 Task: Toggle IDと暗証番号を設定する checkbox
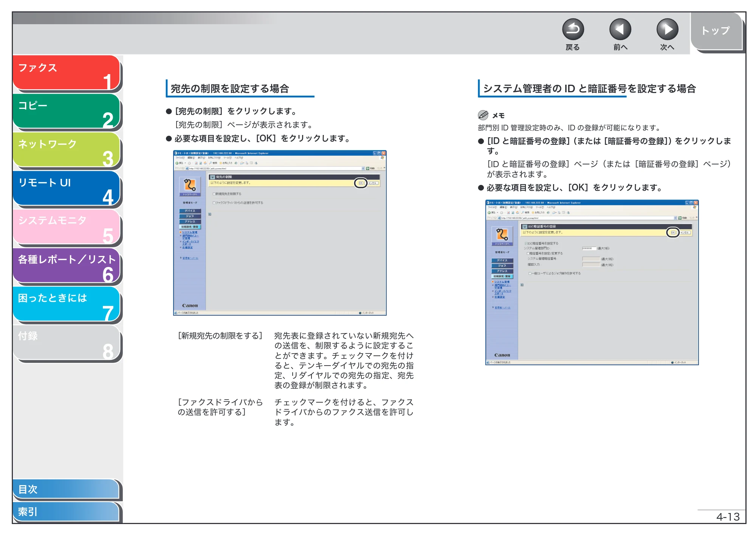[526, 243]
